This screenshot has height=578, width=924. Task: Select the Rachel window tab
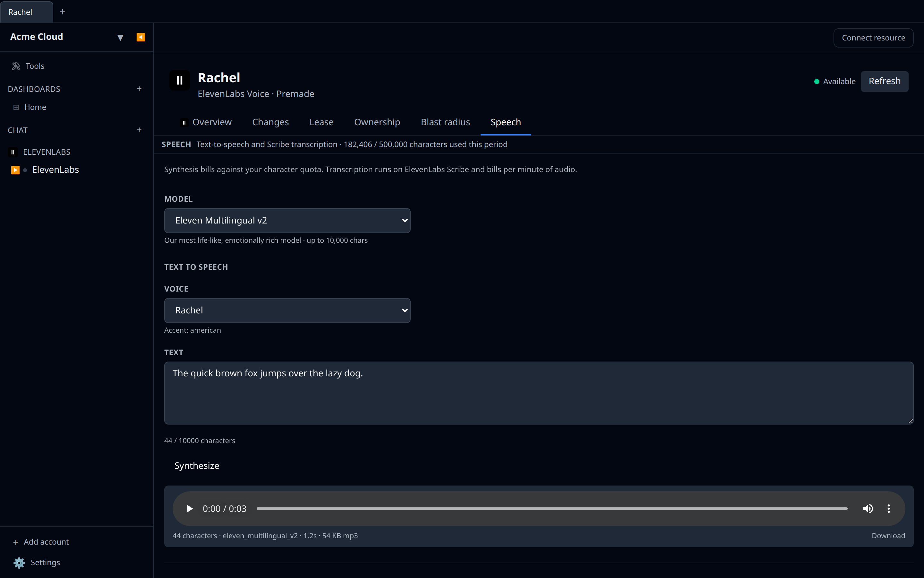(x=26, y=12)
